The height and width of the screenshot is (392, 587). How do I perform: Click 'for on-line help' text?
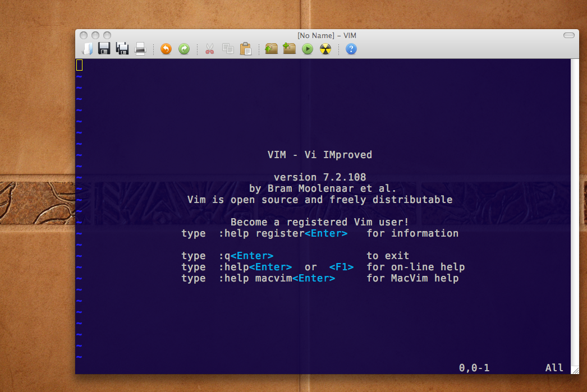click(x=415, y=267)
